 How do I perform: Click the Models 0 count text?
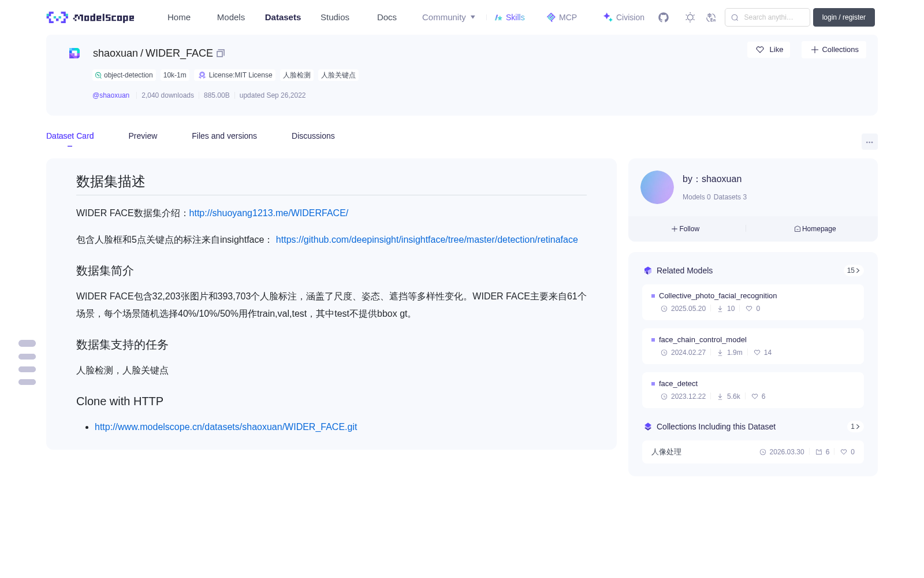click(x=696, y=197)
